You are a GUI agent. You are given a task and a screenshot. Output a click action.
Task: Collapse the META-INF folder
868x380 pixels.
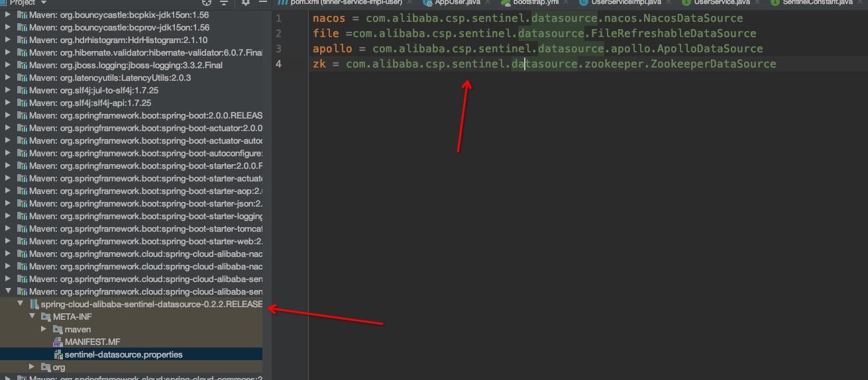pyautogui.click(x=32, y=317)
